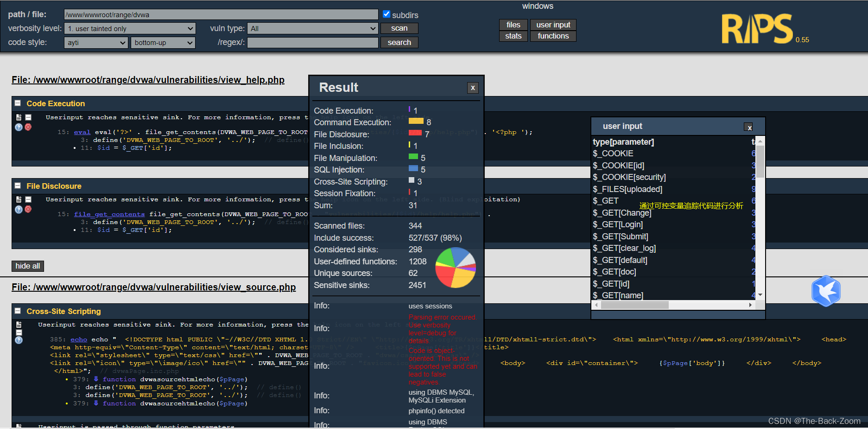
Task: Open code viewer icon in File Disclosure block
Action: click(x=19, y=199)
